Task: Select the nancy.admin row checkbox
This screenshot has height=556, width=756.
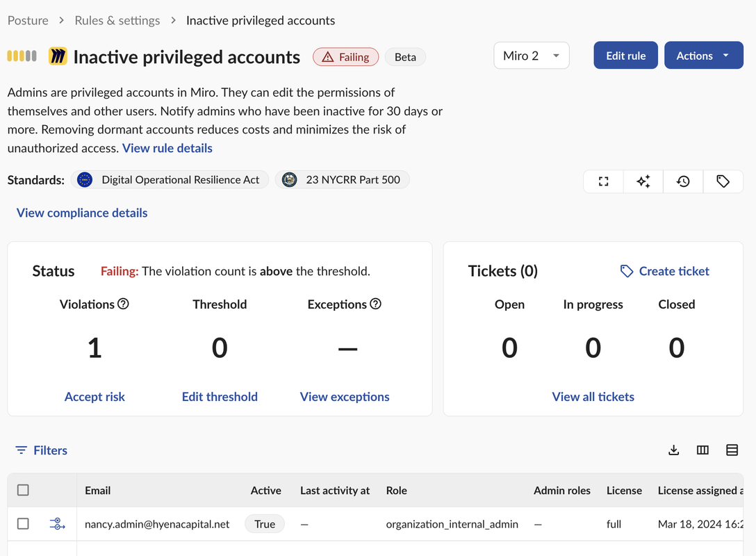Action: click(x=23, y=524)
